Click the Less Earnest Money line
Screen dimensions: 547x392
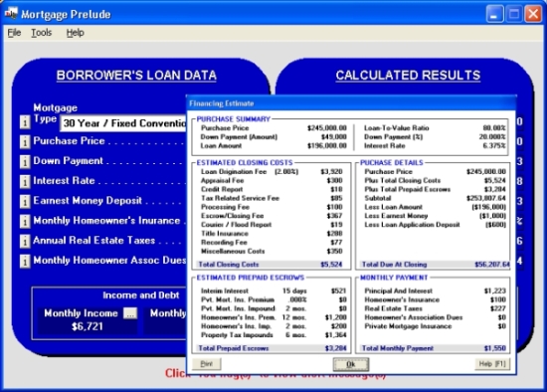pos(435,216)
